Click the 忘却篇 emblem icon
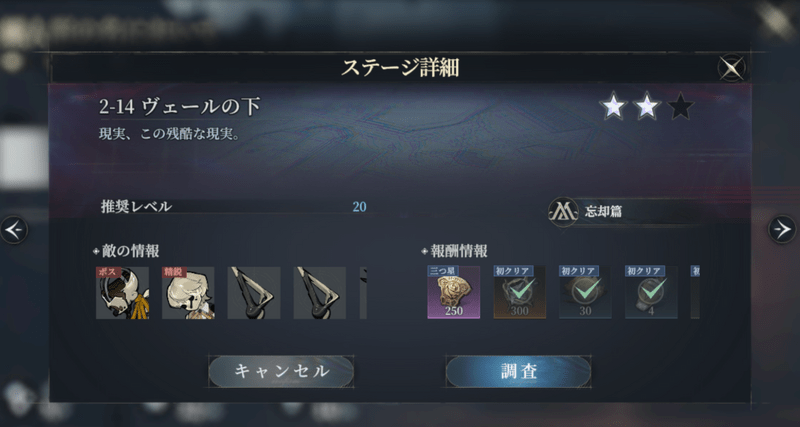 pyautogui.click(x=563, y=212)
